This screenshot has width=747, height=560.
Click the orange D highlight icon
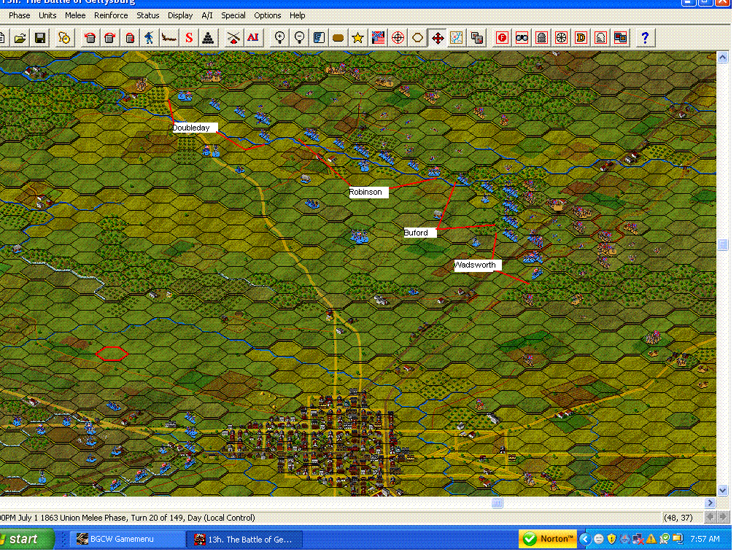[581, 38]
